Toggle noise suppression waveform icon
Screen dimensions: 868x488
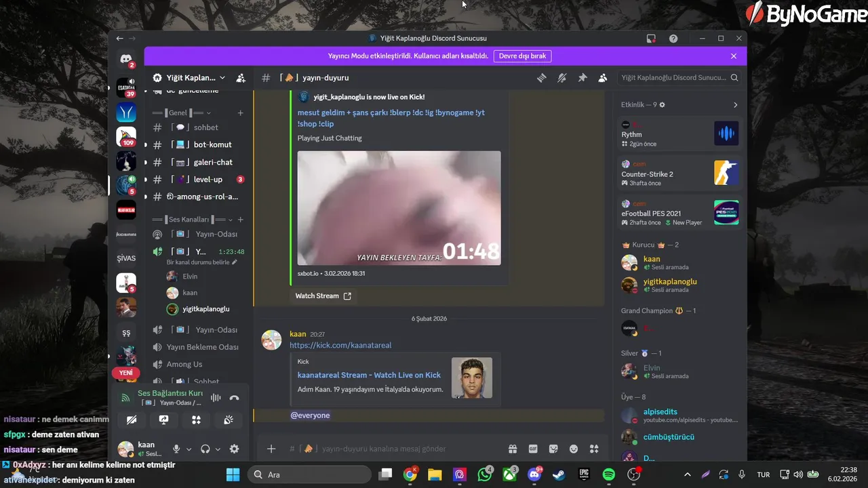[216, 398]
